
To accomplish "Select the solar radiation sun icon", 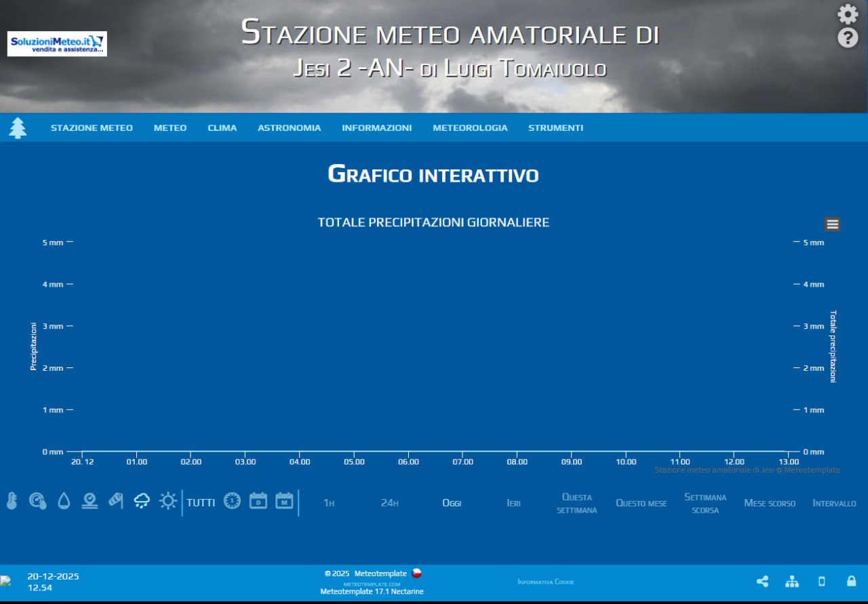I will click(167, 501).
